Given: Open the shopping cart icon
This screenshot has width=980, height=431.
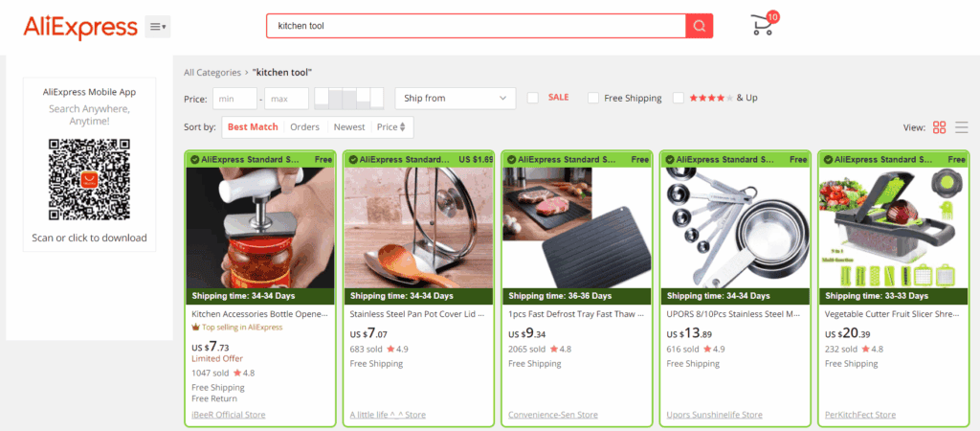Looking at the screenshot, I should click(764, 24).
